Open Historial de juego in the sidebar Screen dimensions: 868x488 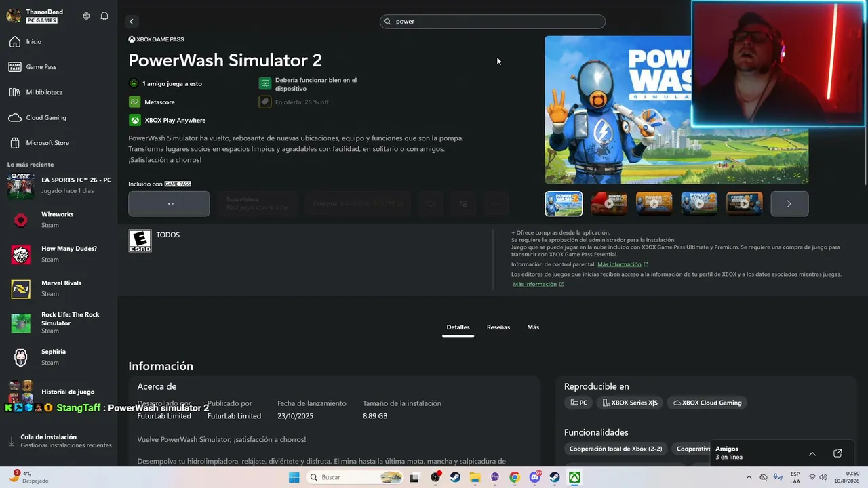[58, 392]
